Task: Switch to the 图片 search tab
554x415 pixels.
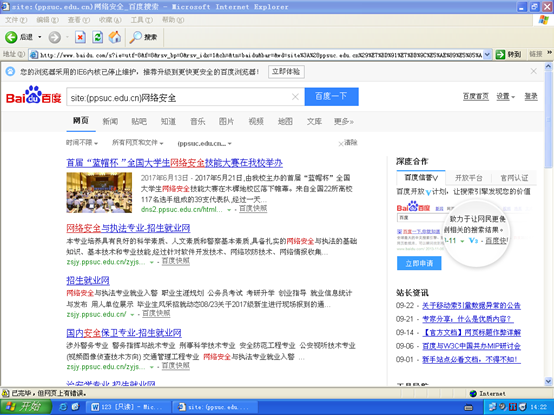Action: [x=226, y=121]
